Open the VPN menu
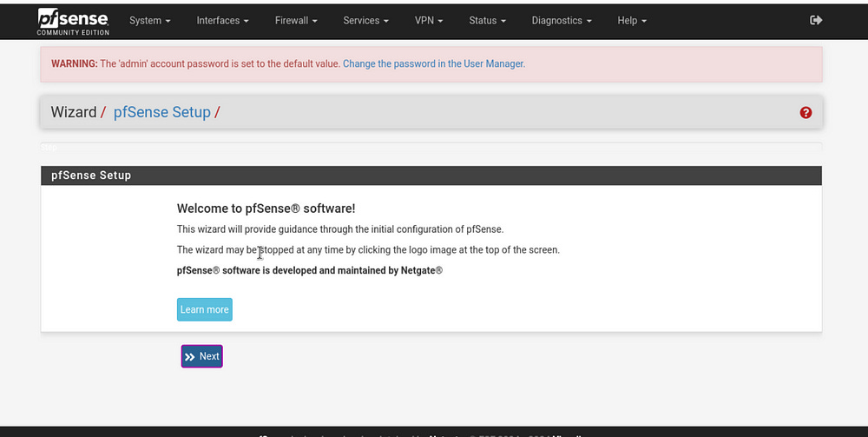Viewport: 868px width, 437px height. coord(429,21)
